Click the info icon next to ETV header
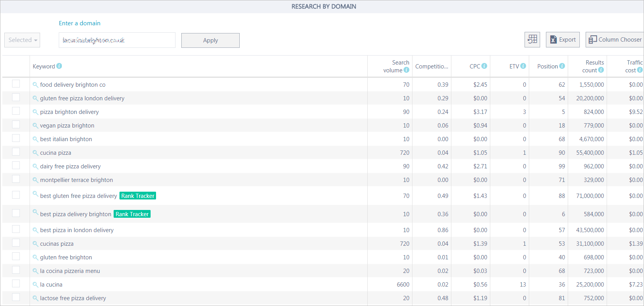Screen dimensions: 644x306 click(523, 66)
